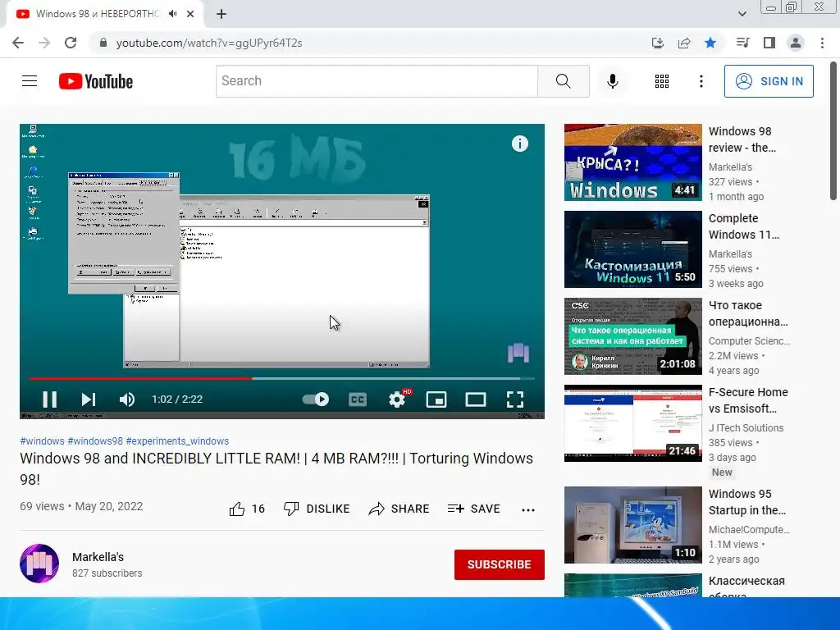Screen dimensions: 840x630
Task: Enter full screen mode
Action: (515, 399)
